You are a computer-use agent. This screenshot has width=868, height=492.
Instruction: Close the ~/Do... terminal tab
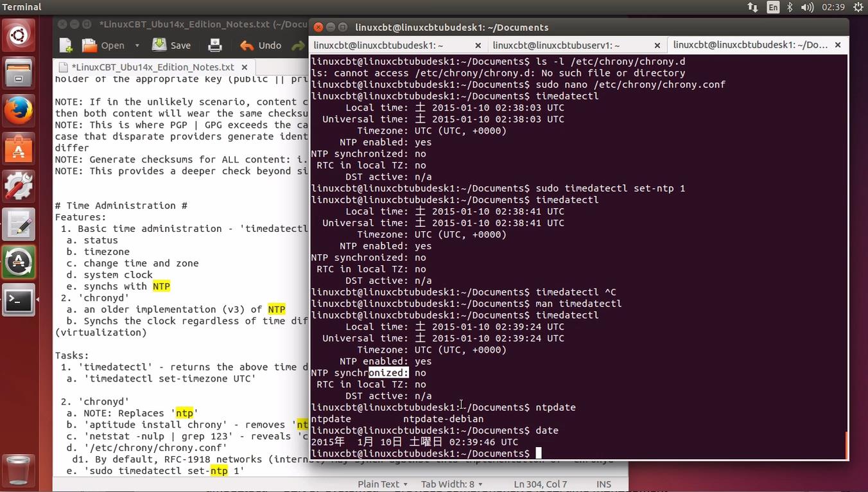(838, 45)
